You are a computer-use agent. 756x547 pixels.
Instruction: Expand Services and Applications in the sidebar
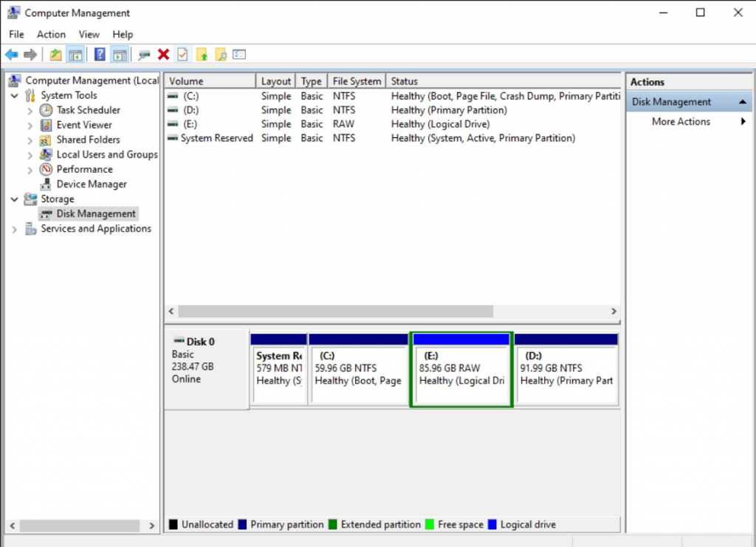click(15, 229)
